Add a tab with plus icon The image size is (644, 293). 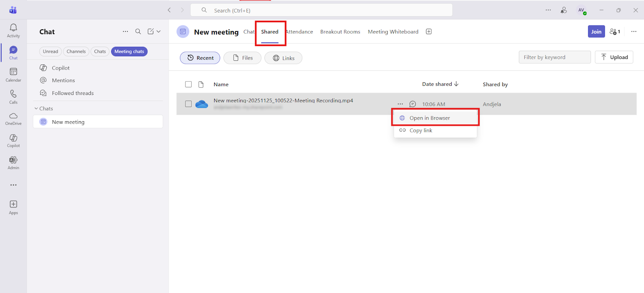[x=429, y=32]
